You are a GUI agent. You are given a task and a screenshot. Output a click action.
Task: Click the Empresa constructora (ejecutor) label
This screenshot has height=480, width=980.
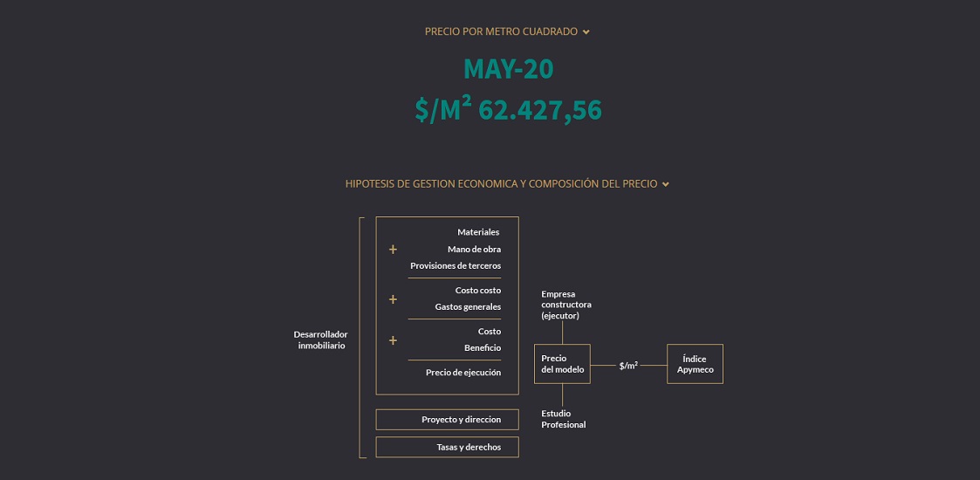(566, 305)
